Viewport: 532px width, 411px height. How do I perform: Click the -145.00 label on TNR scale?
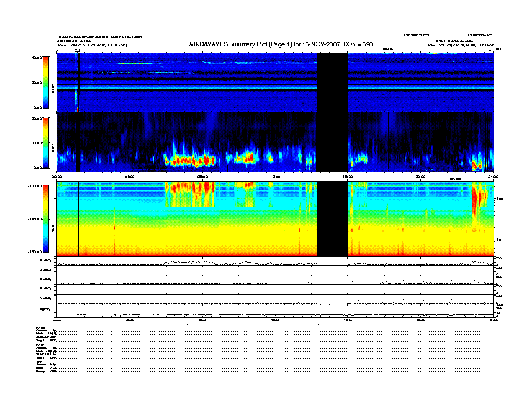(36, 219)
